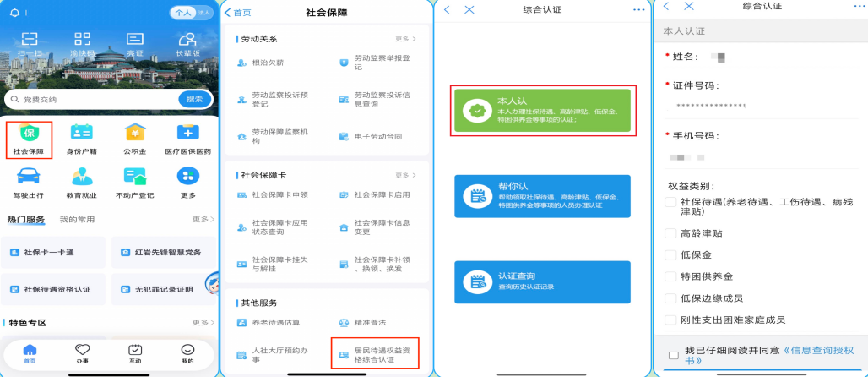Tick the 特困供养金 checkbox
The image size is (868, 377).
click(x=670, y=276)
